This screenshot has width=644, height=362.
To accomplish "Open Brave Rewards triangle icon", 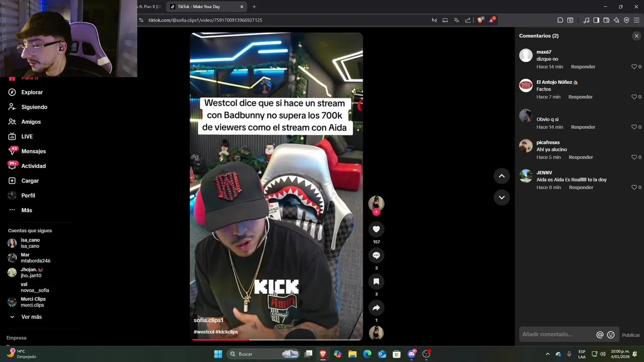I will (493, 20).
